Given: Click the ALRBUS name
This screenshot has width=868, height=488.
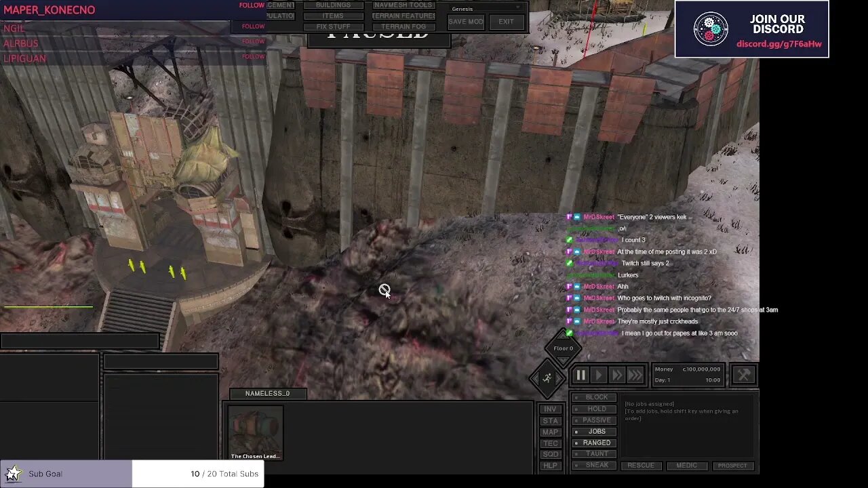Looking at the screenshot, I should click(x=21, y=43).
